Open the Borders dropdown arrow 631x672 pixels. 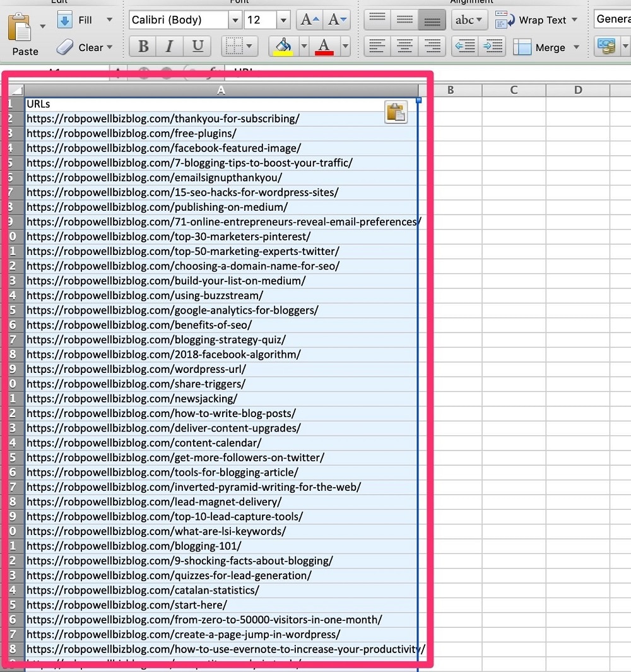point(249,46)
